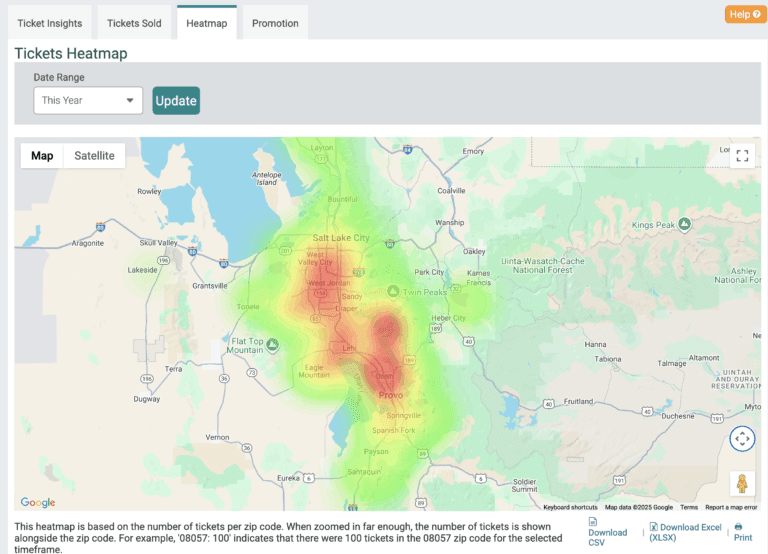768x554 pixels.
Task: Click the Download Excel (XLSX) link
Action: coord(690,532)
